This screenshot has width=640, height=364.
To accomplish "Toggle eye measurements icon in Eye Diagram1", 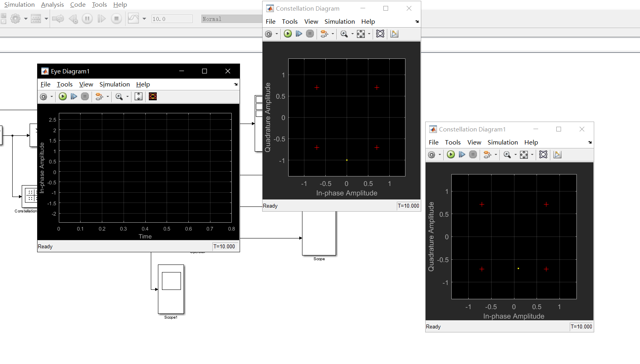I will [x=153, y=96].
